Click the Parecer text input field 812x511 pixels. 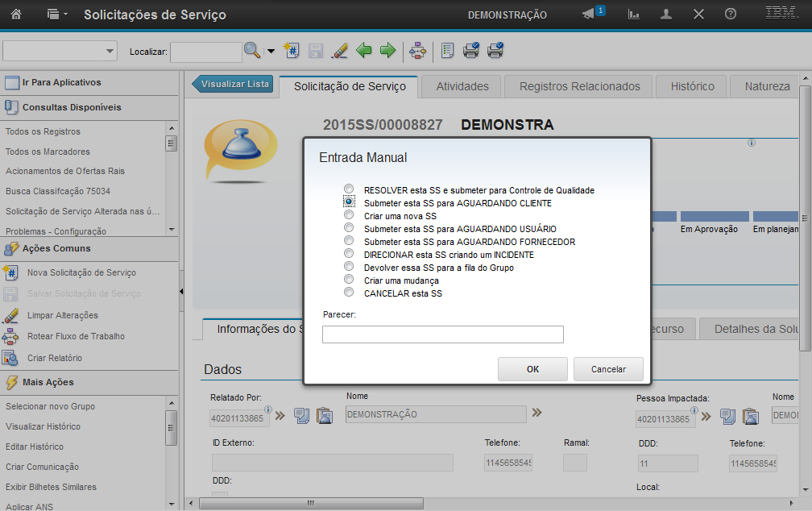click(x=442, y=334)
